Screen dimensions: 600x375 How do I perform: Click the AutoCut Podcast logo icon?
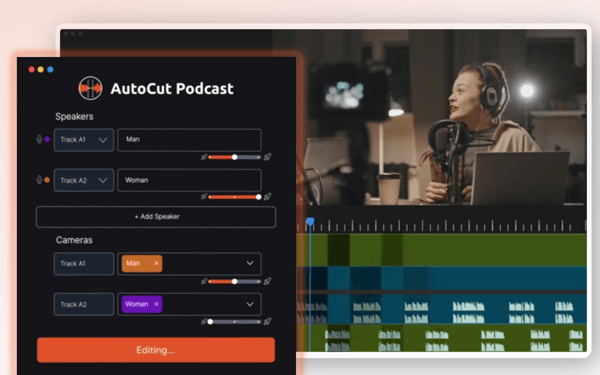90,88
